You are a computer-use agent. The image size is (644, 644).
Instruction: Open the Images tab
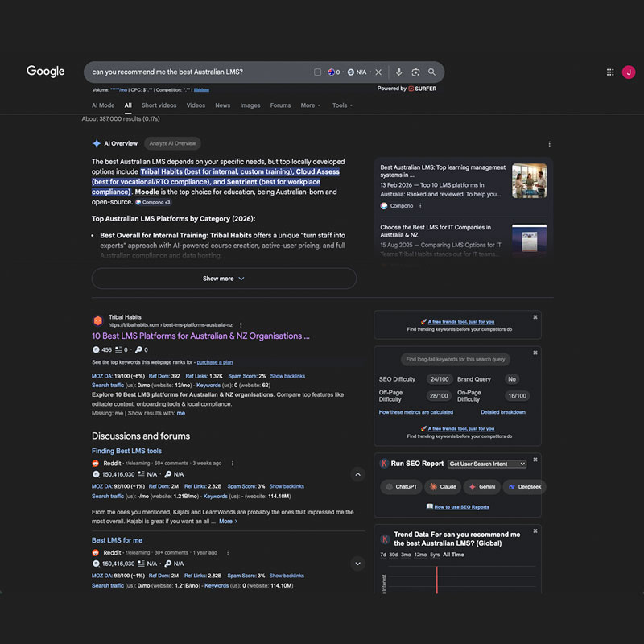250,105
